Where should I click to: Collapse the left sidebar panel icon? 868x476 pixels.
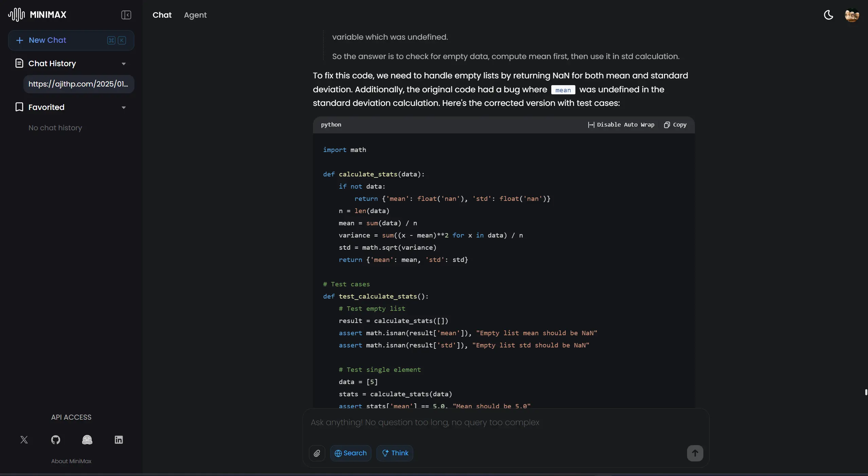(x=126, y=15)
